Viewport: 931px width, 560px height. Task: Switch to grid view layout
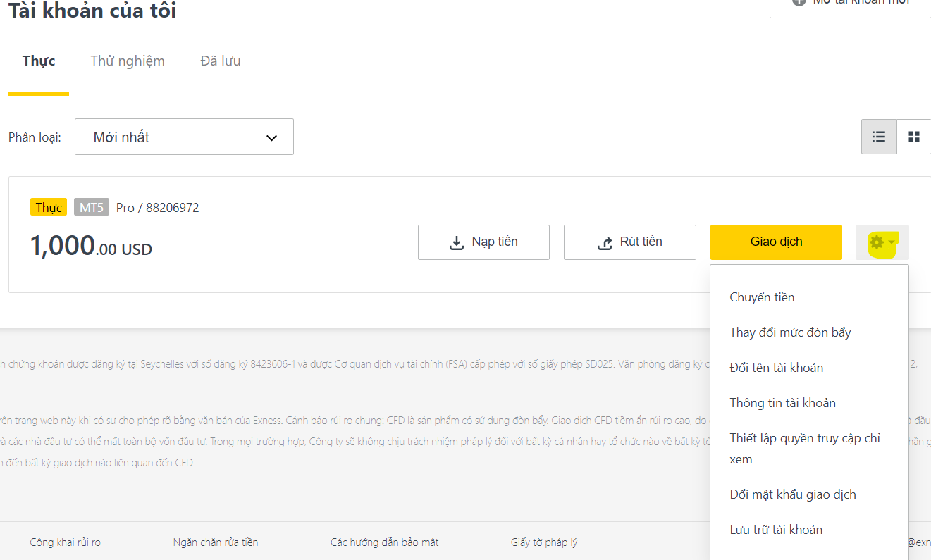pyautogui.click(x=914, y=137)
